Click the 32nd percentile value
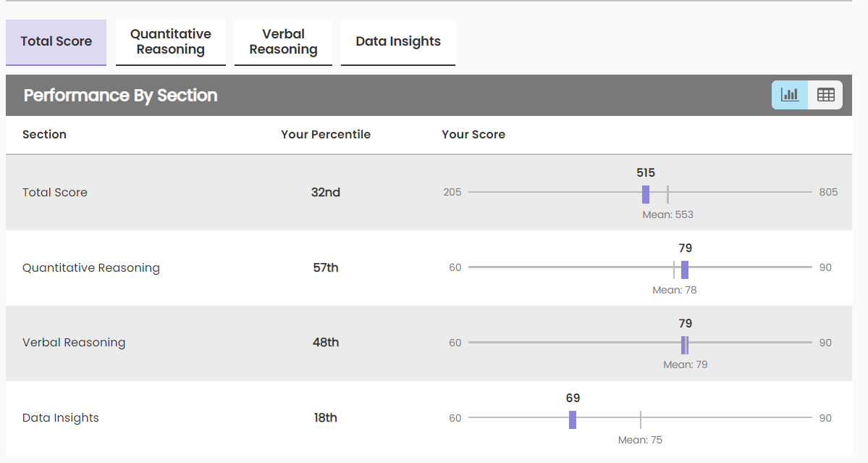868x463 pixels. [x=326, y=192]
